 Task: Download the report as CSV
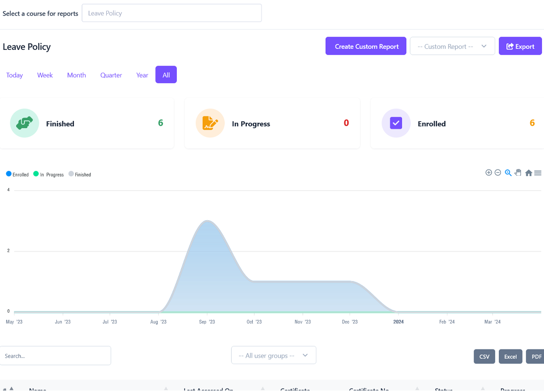click(x=484, y=356)
